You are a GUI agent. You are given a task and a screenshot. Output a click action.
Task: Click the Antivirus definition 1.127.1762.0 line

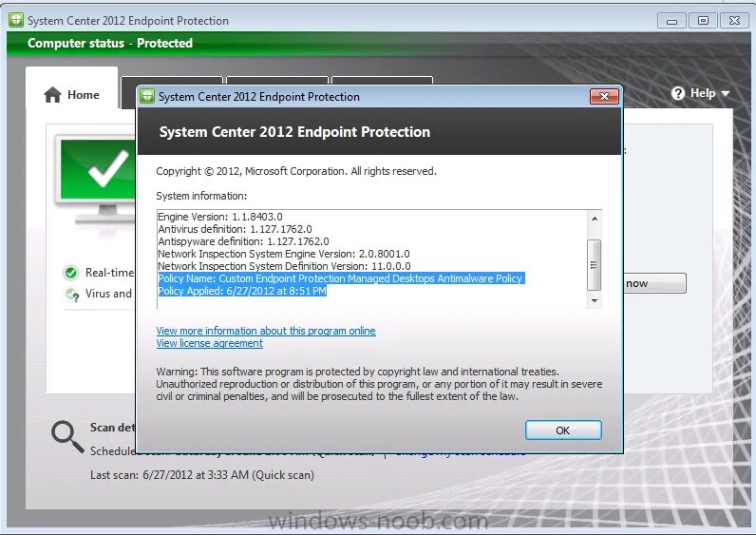(235, 229)
